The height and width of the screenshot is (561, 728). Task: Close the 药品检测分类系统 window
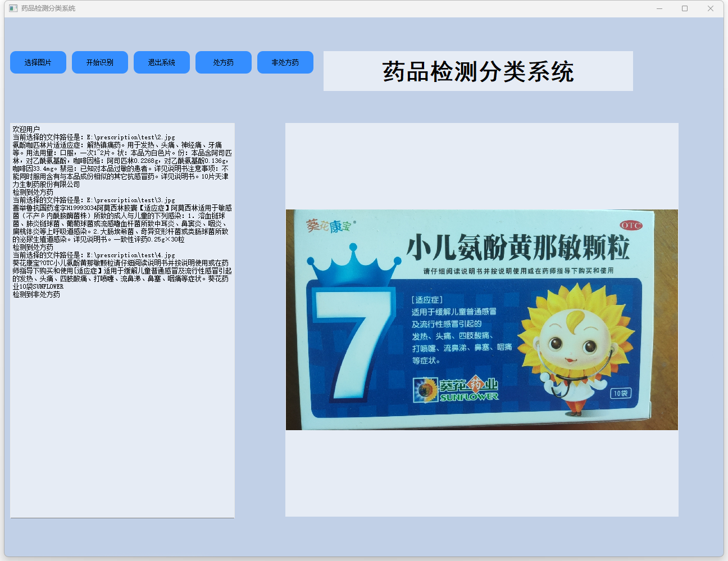point(711,8)
